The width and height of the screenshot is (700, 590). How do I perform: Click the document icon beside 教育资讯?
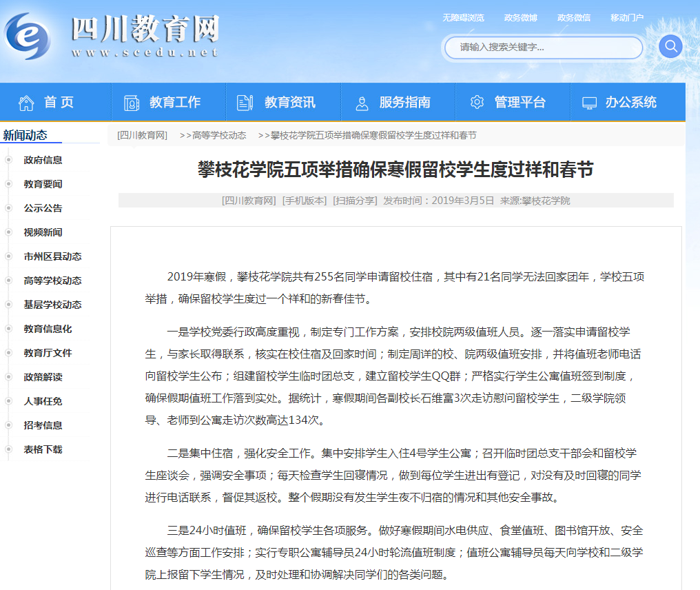[245, 103]
